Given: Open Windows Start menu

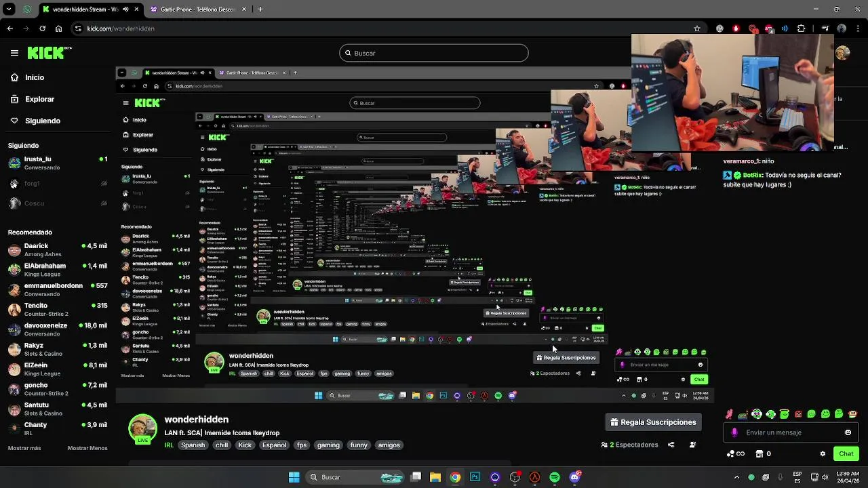Looking at the screenshot, I should pyautogui.click(x=294, y=477).
